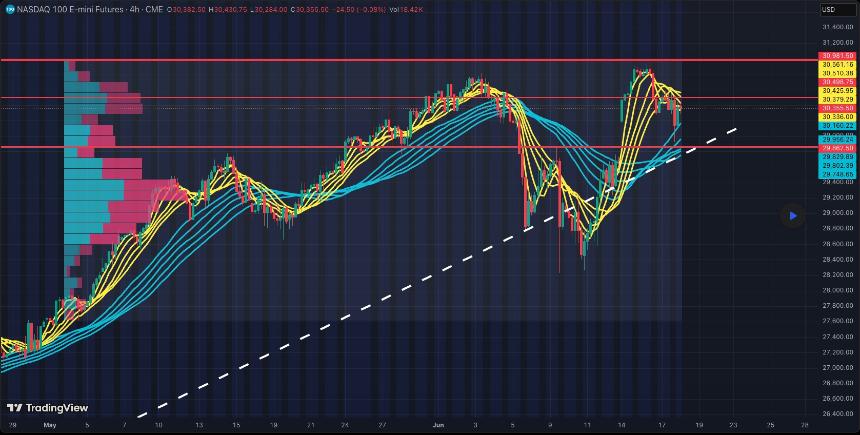Click 28,000.00 on the price scale

(837, 290)
